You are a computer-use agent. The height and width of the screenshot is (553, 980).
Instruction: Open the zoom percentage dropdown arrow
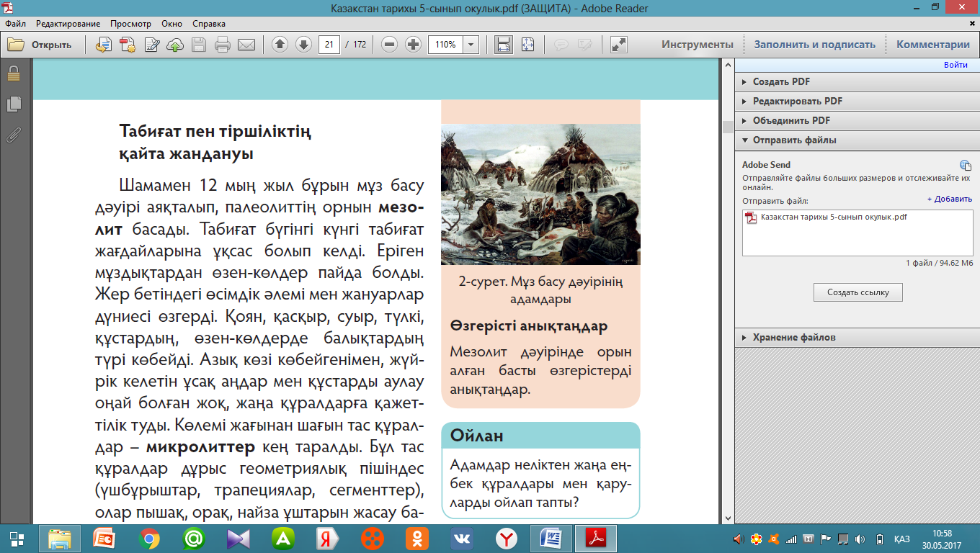[471, 45]
